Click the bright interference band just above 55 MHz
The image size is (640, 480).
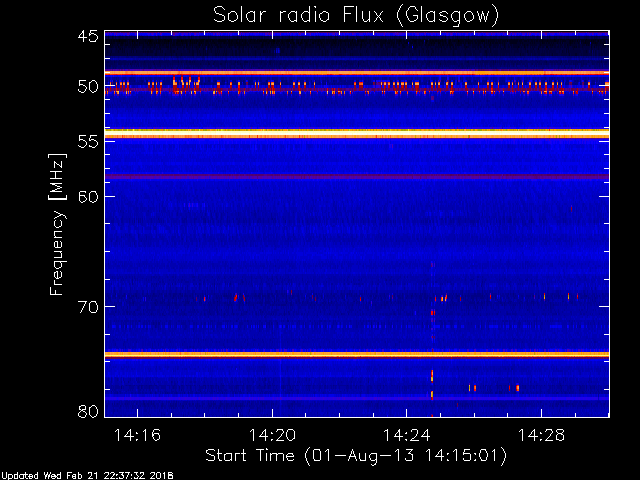click(x=357, y=134)
